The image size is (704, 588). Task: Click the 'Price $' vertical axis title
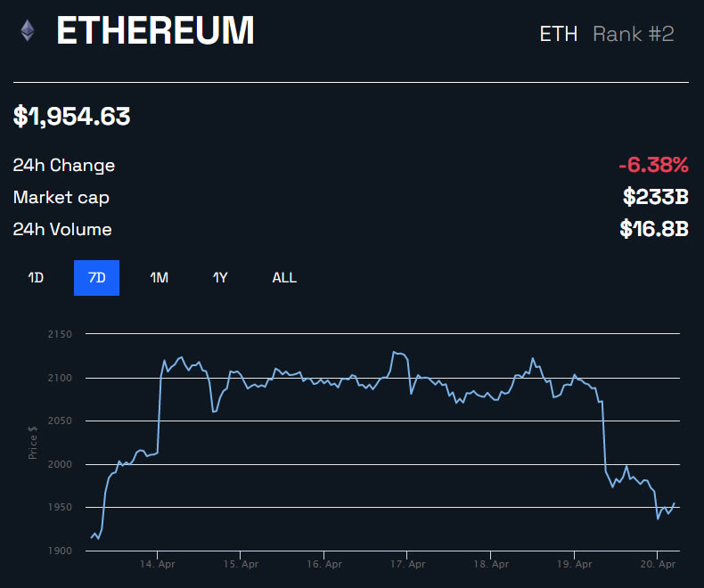click(x=33, y=443)
